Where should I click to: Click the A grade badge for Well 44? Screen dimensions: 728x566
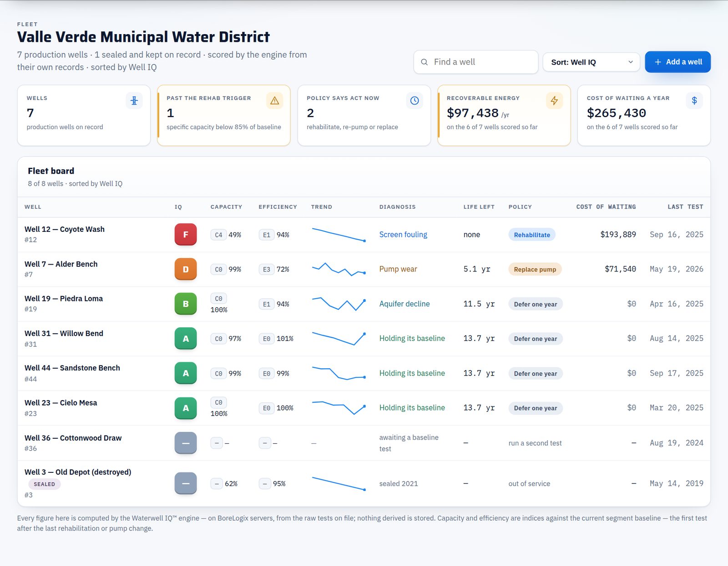tap(186, 373)
